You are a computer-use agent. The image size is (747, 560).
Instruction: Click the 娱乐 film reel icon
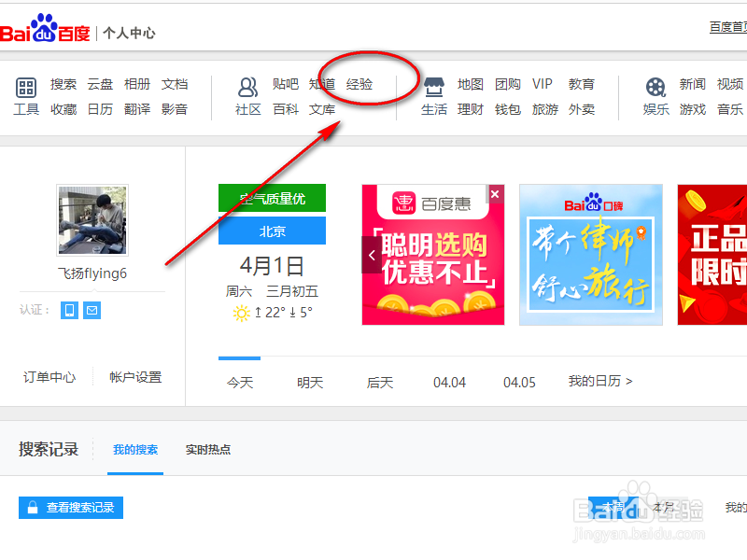pos(656,87)
